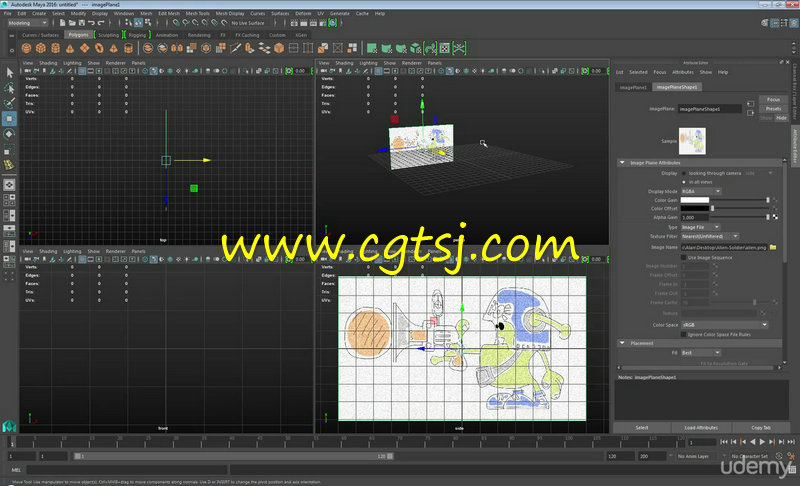Click the Combine meshes shelf icon
This screenshot has height=486, width=800.
(147, 48)
